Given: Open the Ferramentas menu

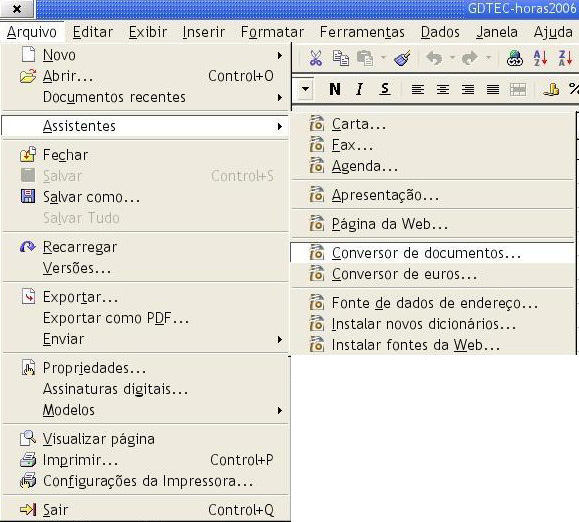Looking at the screenshot, I should 362,32.
